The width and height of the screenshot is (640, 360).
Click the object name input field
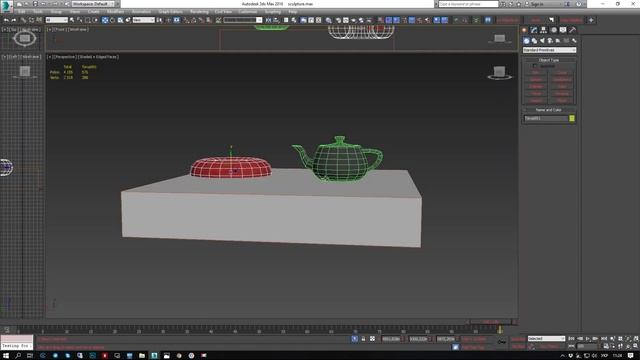pos(546,118)
